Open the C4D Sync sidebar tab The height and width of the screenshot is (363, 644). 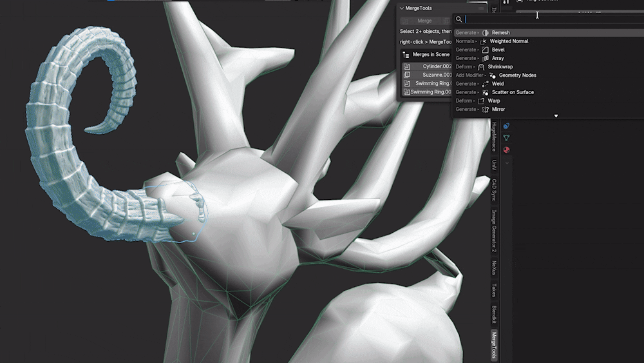tap(494, 190)
